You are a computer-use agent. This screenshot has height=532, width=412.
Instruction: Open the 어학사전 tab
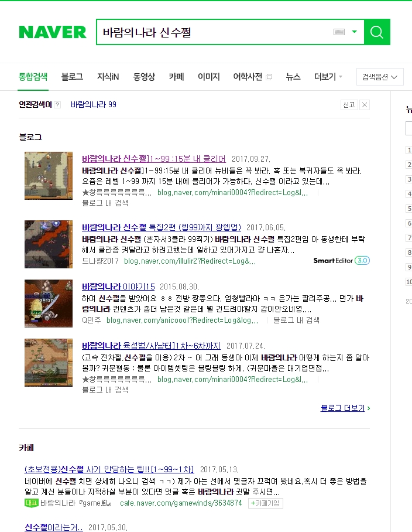tap(248, 77)
